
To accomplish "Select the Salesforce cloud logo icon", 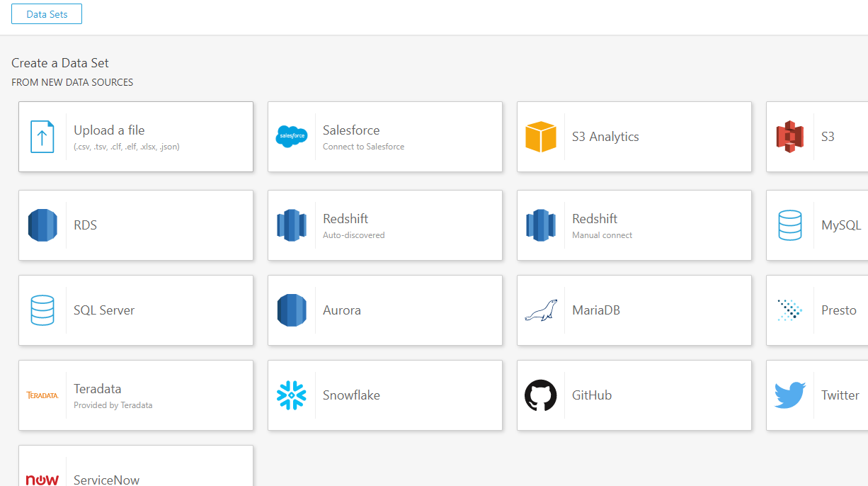I will pos(292,136).
